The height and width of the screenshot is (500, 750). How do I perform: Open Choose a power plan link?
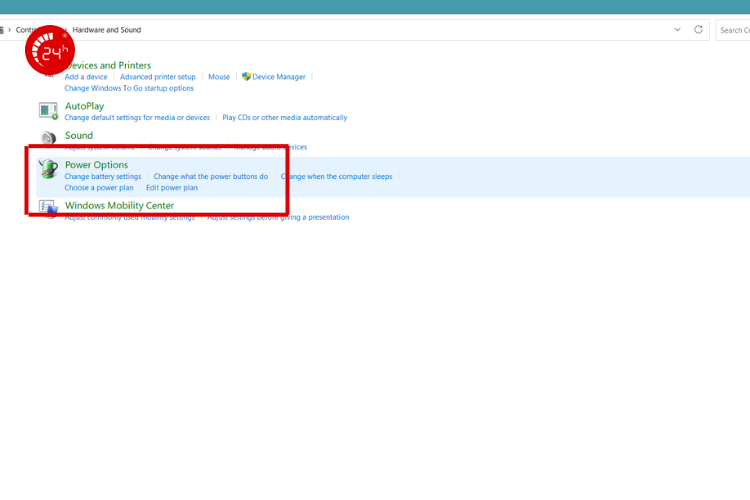pos(99,188)
